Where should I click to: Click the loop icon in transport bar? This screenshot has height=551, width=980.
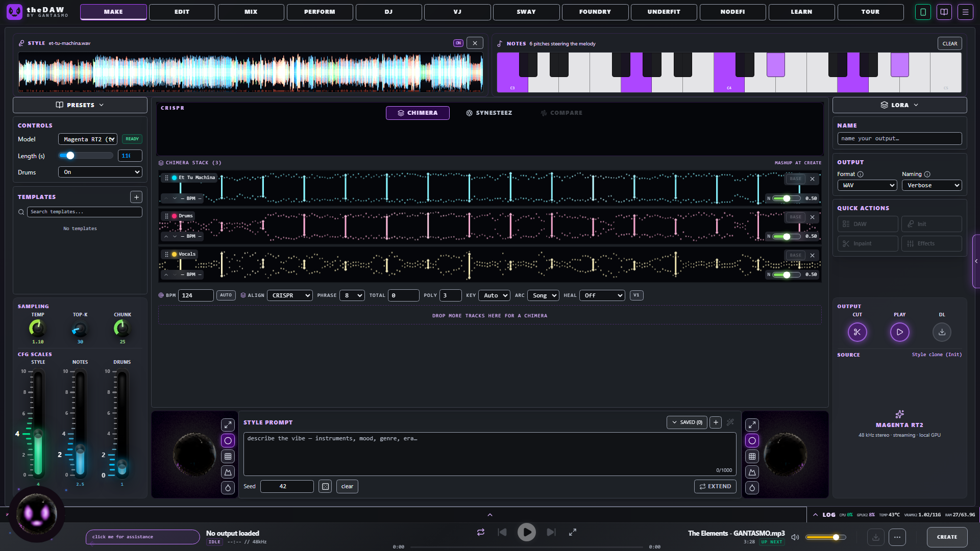click(x=481, y=532)
